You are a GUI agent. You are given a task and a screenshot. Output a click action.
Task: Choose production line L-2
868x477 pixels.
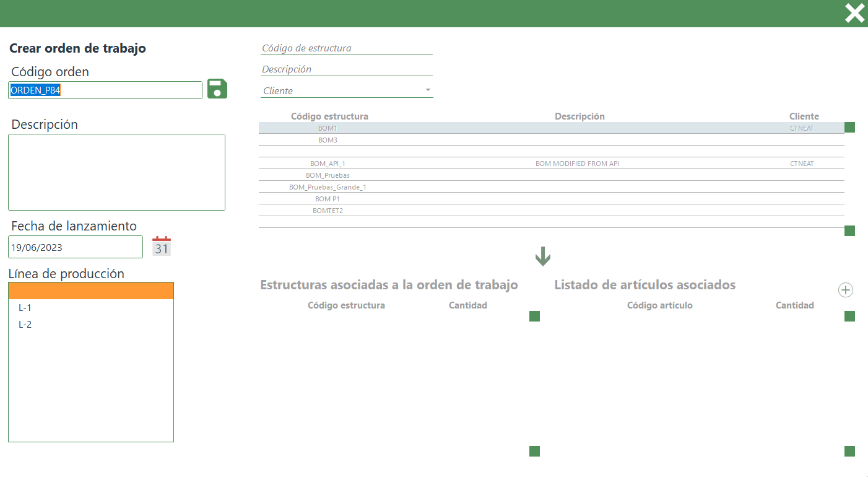[25, 324]
